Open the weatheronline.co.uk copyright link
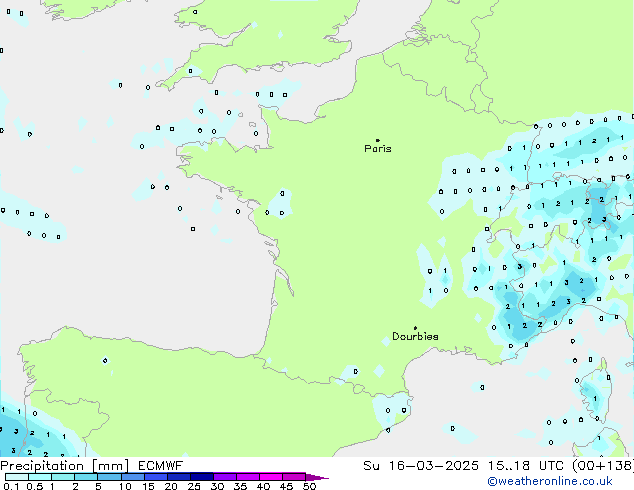The height and width of the screenshot is (490, 634). (x=549, y=481)
